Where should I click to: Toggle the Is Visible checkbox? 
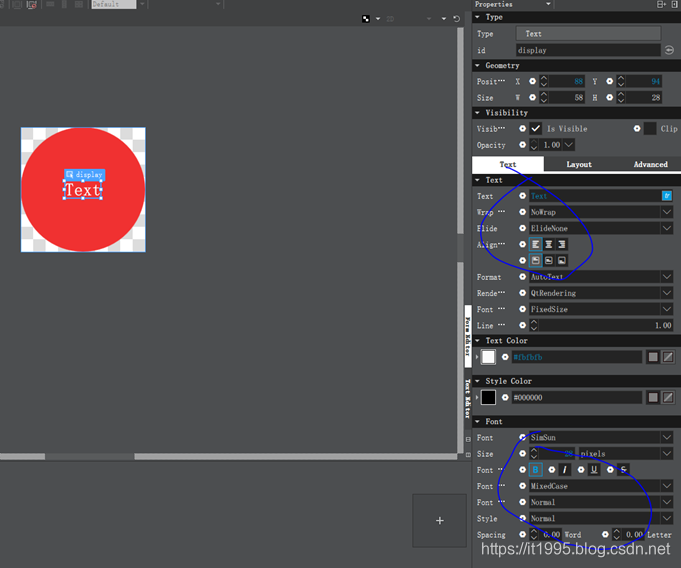[x=536, y=129]
